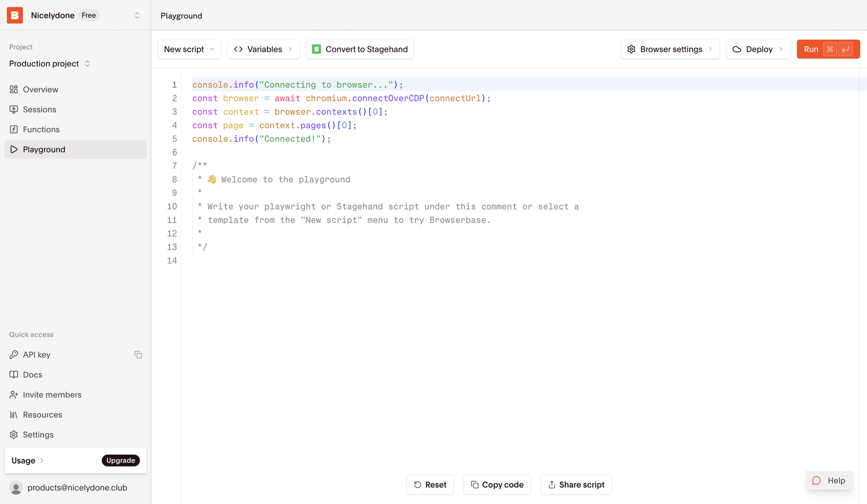Click the green Stagehand S icon
The height and width of the screenshot is (504, 867).
tap(316, 49)
